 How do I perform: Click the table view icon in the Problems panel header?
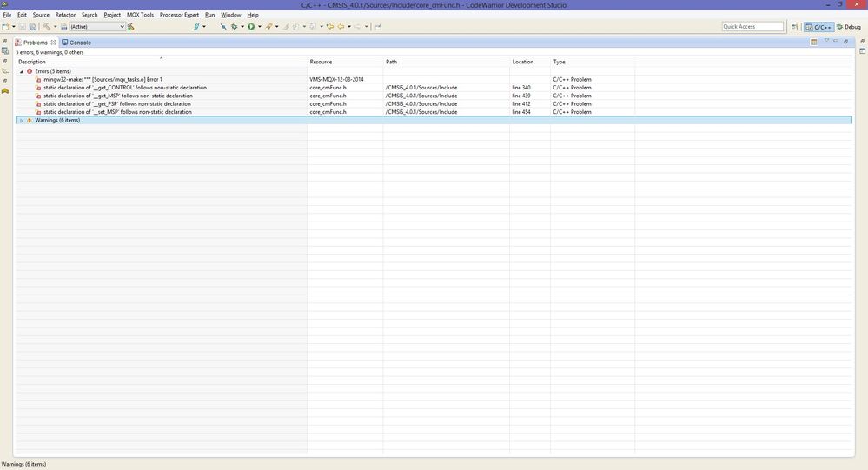pyautogui.click(x=814, y=42)
